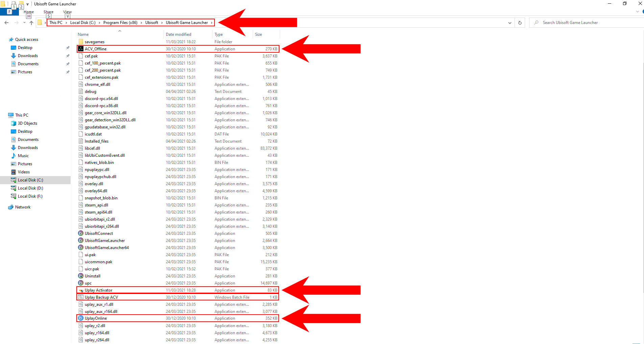The image size is (644, 344).
Task: Navigate to Program Files (x86) breadcrumb
Action: coord(120,23)
